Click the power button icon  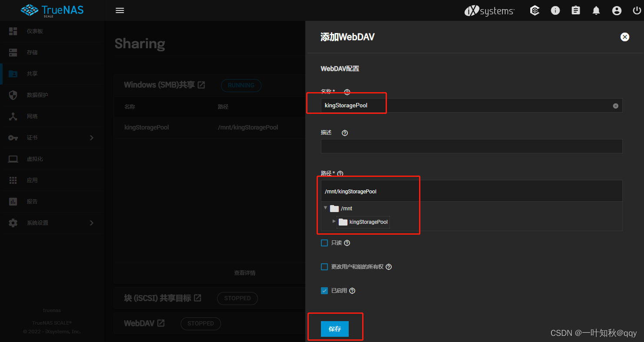pos(637,10)
